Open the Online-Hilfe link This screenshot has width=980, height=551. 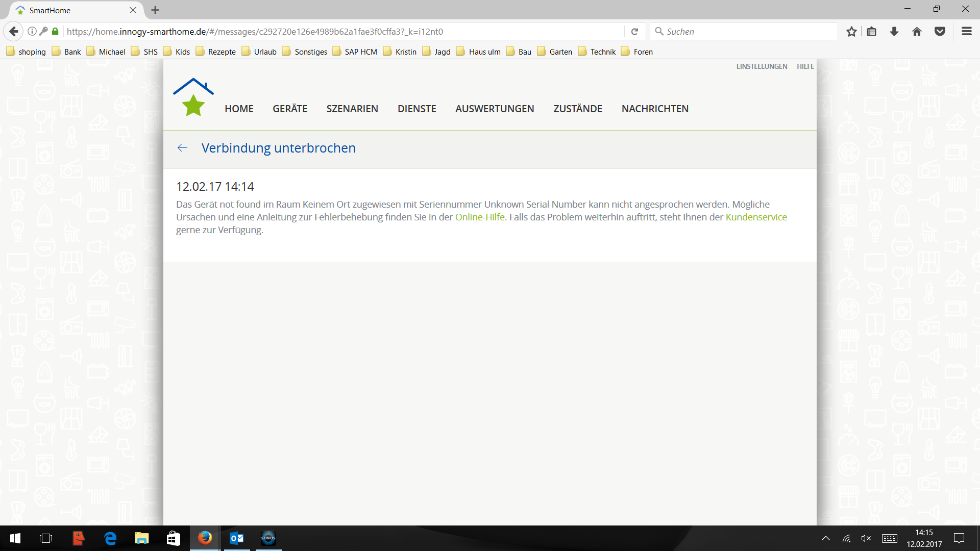(x=479, y=217)
